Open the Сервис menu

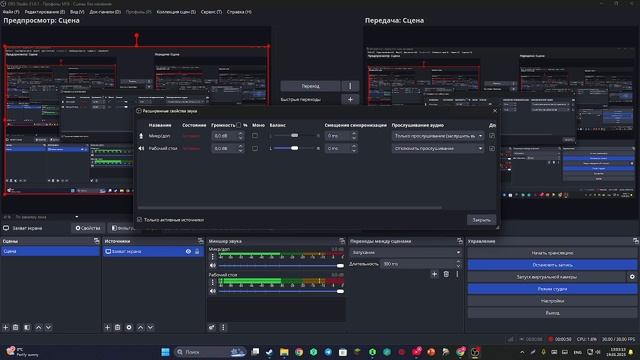click(211, 12)
